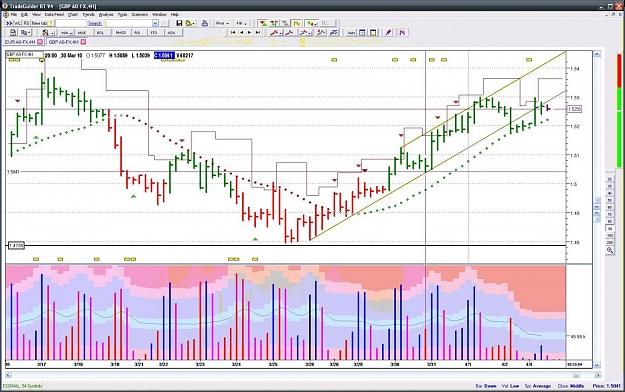The height and width of the screenshot is (392, 625).
Task: Click the New tab button
Action: [x=42, y=23]
